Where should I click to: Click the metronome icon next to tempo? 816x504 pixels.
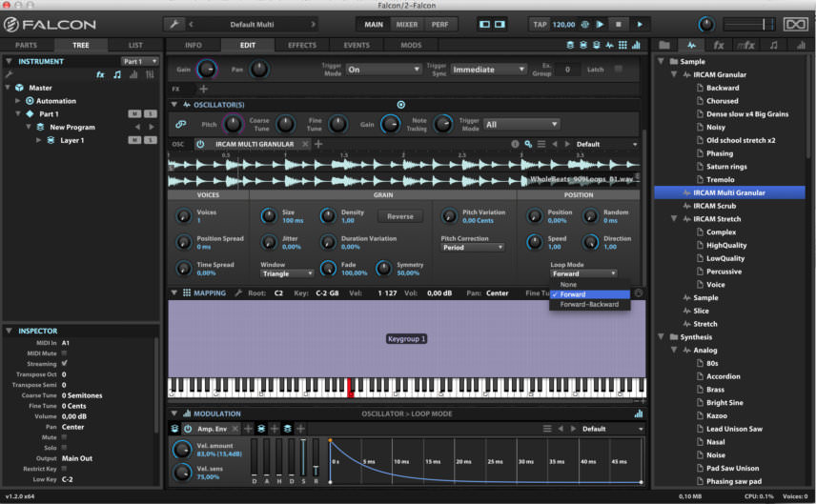(x=585, y=25)
